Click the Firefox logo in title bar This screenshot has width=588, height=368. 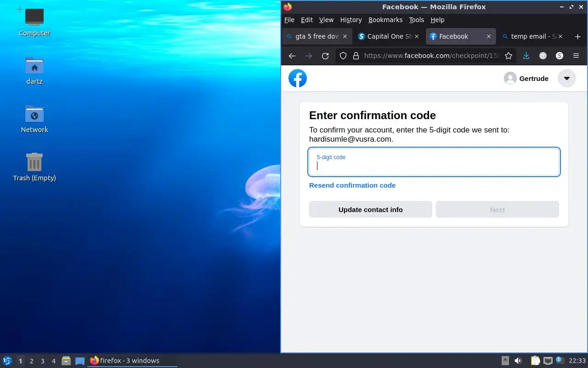click(288, 7)
